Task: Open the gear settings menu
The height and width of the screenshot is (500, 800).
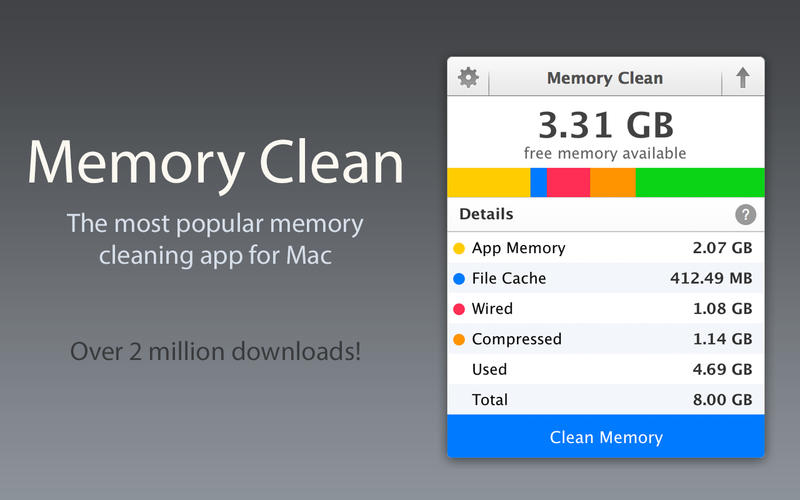Action: click(x=468, y=78)
